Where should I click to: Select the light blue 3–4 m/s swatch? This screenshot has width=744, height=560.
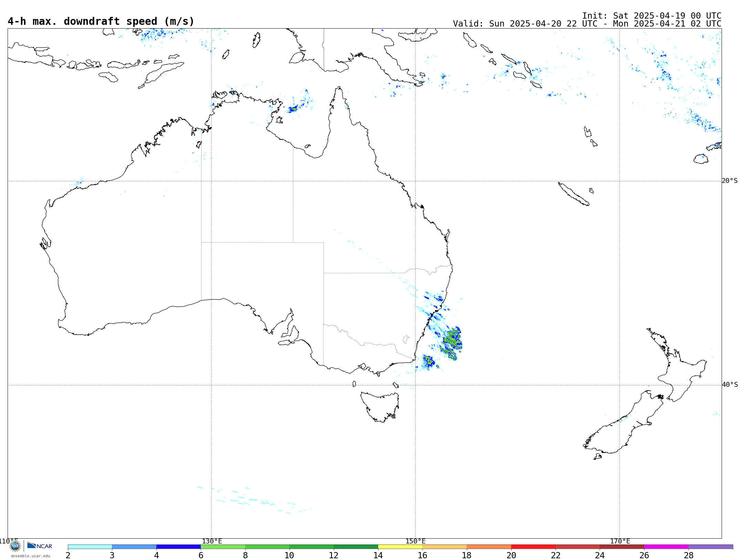[134, 547]
